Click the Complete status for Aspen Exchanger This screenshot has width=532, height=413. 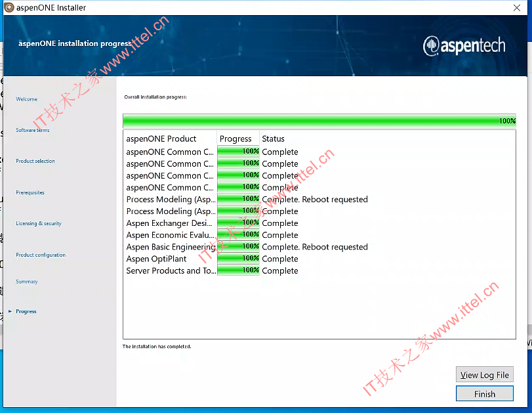coord(280,223)
